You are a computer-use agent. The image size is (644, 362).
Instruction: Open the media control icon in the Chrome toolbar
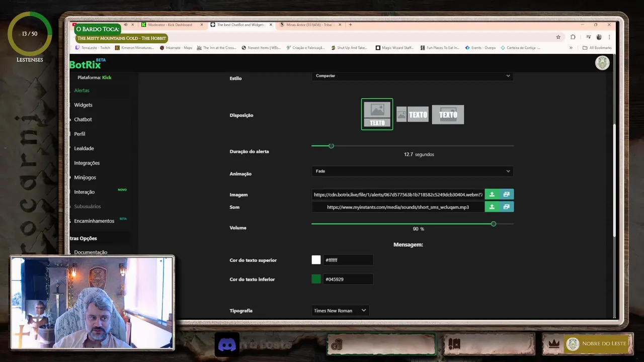pyautogui.click(x=588, y=37)
